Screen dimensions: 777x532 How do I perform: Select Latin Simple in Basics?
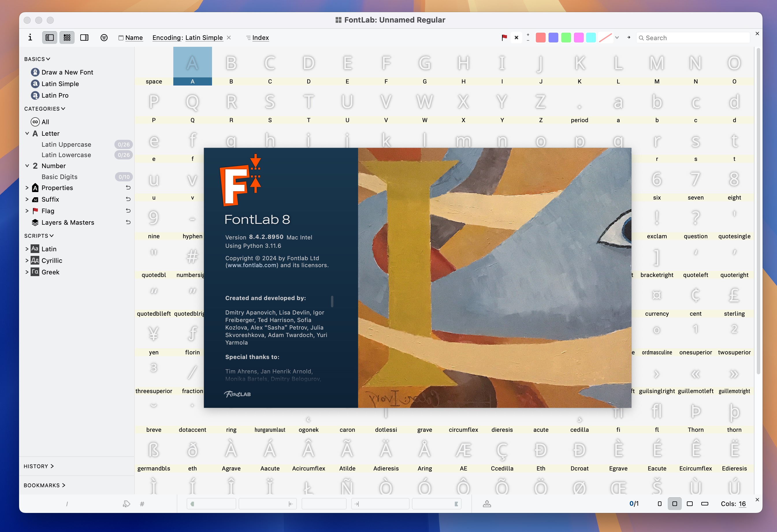55,84
